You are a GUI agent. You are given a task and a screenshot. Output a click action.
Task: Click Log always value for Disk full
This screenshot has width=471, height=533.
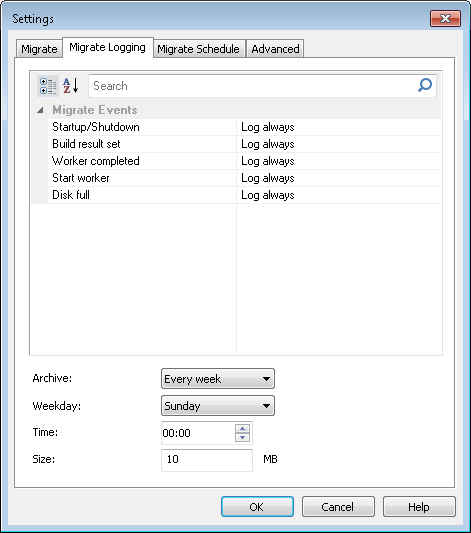tap(339, 195)
